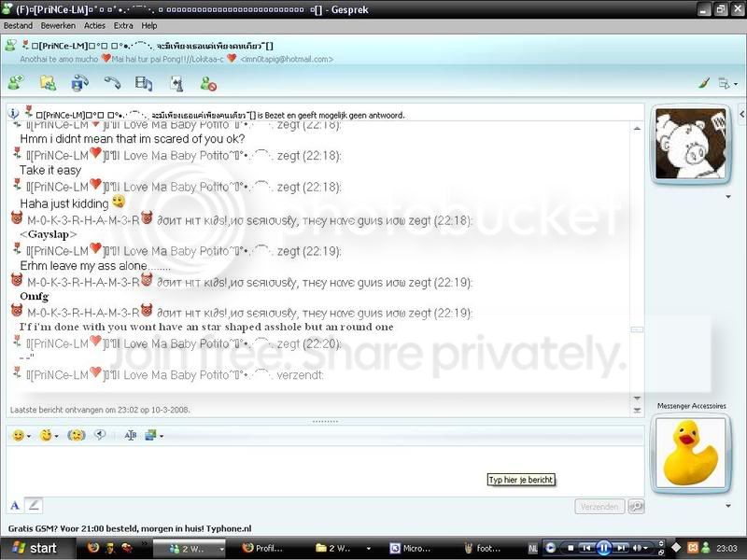Click the search button beside Verzenden
Viewport: 747px width, 560px height.
point(636,507)
